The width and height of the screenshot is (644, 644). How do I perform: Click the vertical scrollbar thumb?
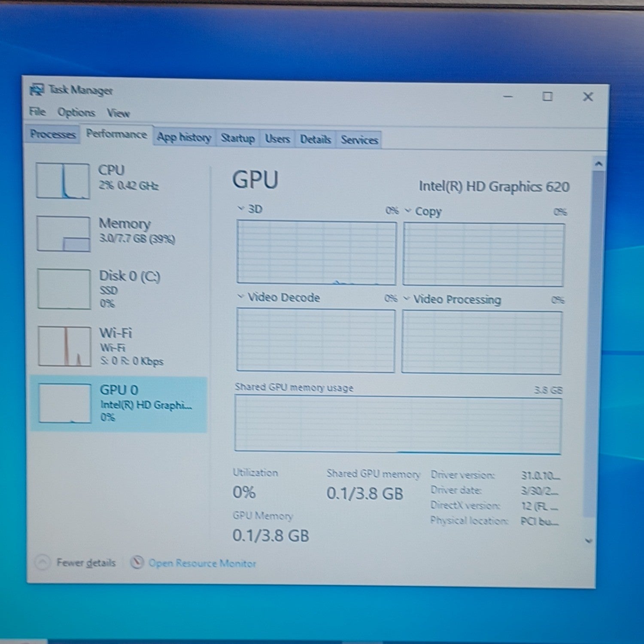point(594,343)
